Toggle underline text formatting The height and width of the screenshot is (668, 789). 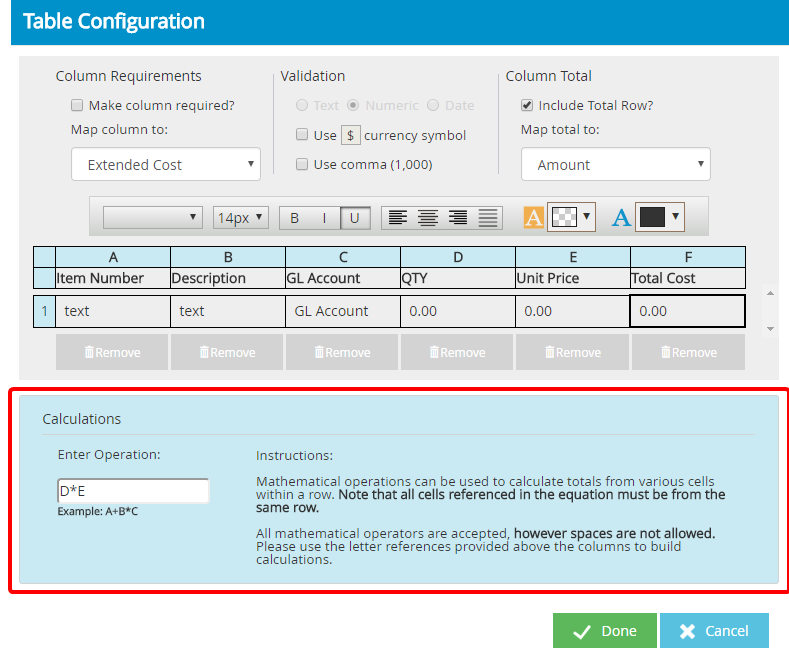point(355,218)
